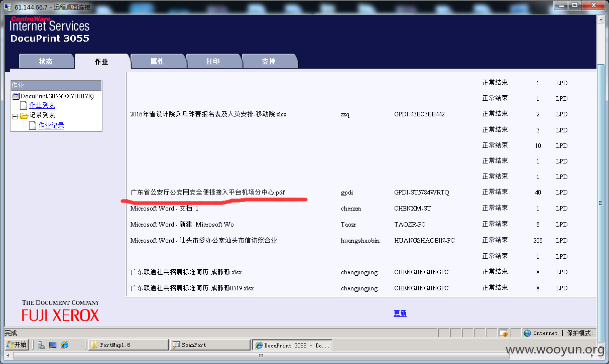Launch Internet Explorer from quick launch

64,345
